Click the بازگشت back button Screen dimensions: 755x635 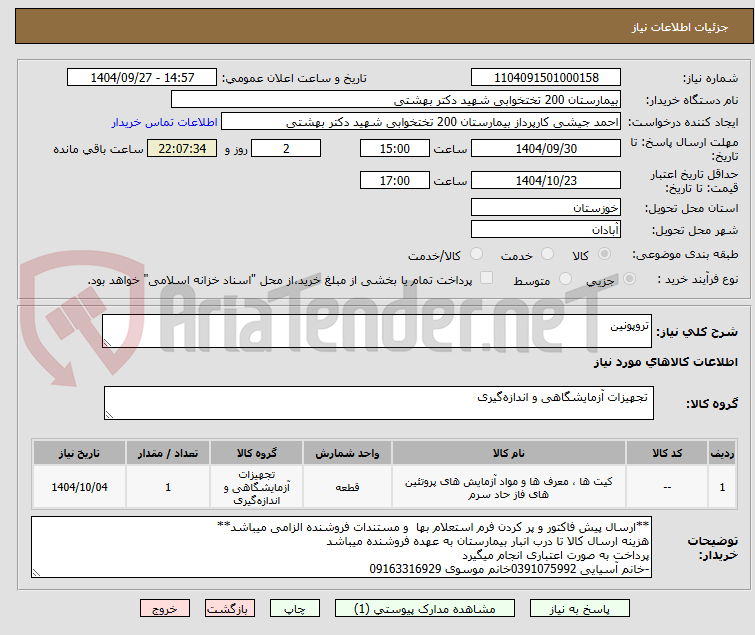(x=229, y=609)
